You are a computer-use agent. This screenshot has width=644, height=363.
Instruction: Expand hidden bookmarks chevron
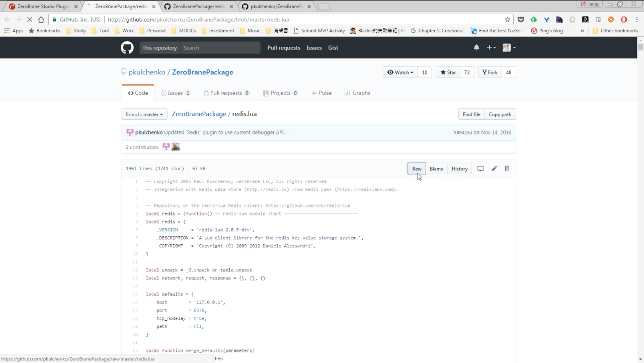coord(582,31)
